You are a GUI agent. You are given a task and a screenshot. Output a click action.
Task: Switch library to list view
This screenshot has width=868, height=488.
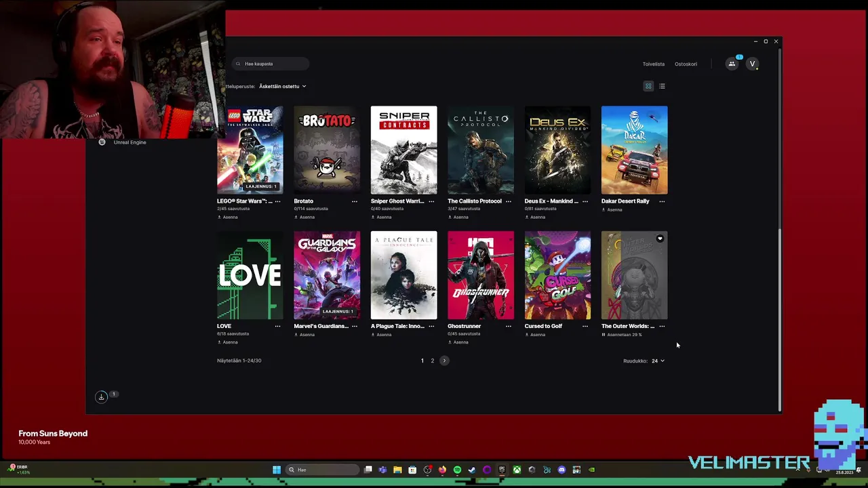[662, 86]
